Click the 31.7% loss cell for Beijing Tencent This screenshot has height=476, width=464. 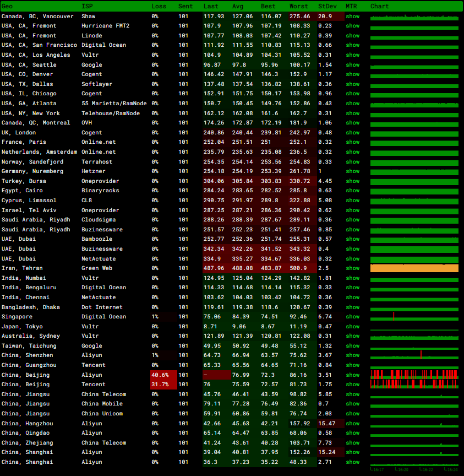pyautogui.click(x=163, y=385)
